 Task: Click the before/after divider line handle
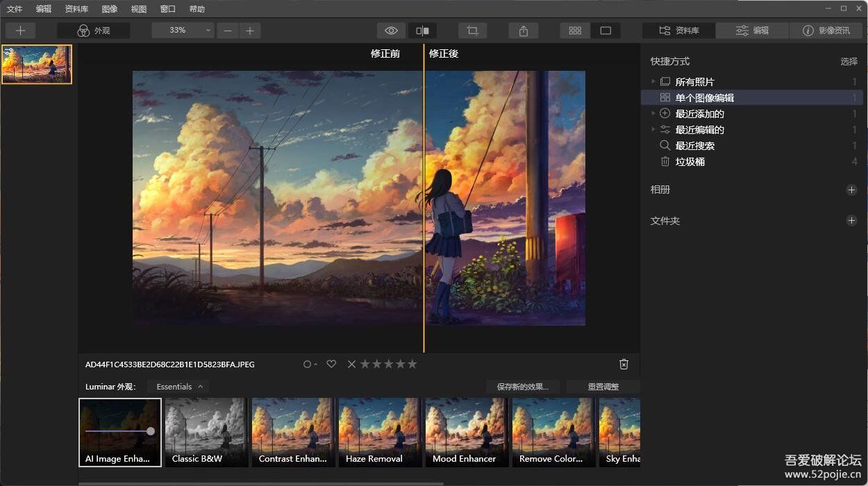pos(424,198)
